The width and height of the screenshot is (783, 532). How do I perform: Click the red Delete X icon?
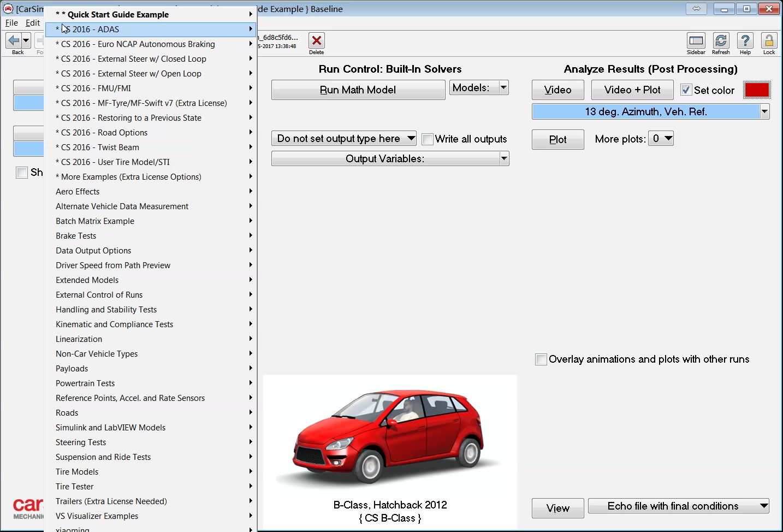click(316, 41)
